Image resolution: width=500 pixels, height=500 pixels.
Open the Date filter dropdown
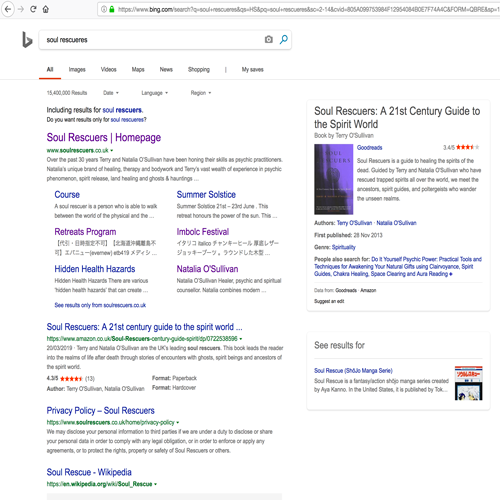[111, 93]
